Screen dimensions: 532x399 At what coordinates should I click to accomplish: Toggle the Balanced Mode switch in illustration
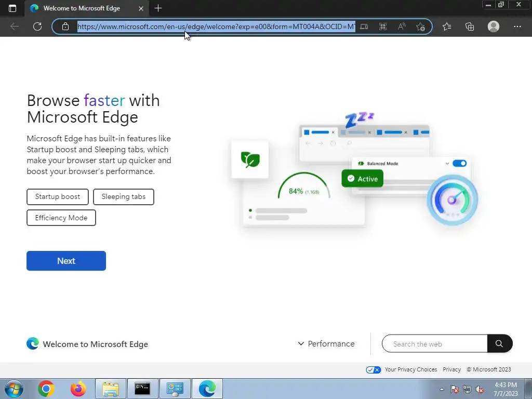pyautogui.click(x=460, y=164)
